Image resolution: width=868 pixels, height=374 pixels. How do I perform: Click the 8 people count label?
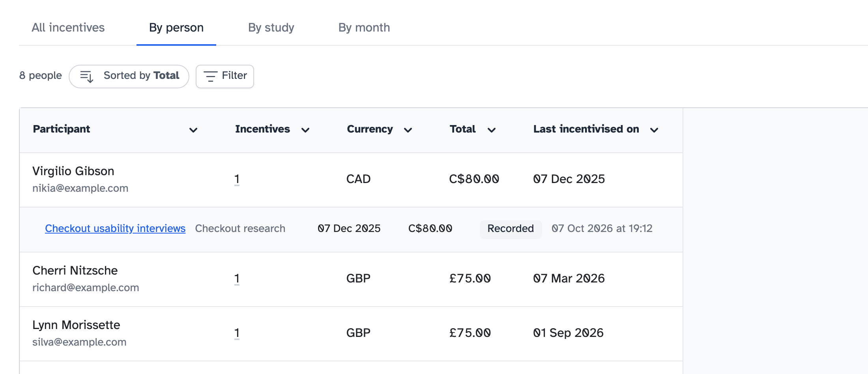[41, 75]
